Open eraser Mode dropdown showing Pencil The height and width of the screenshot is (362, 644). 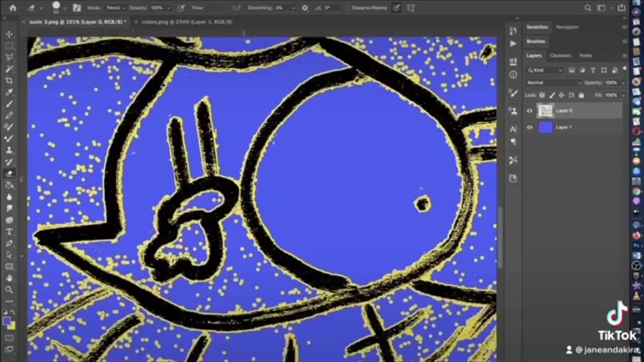click(115, 8)
